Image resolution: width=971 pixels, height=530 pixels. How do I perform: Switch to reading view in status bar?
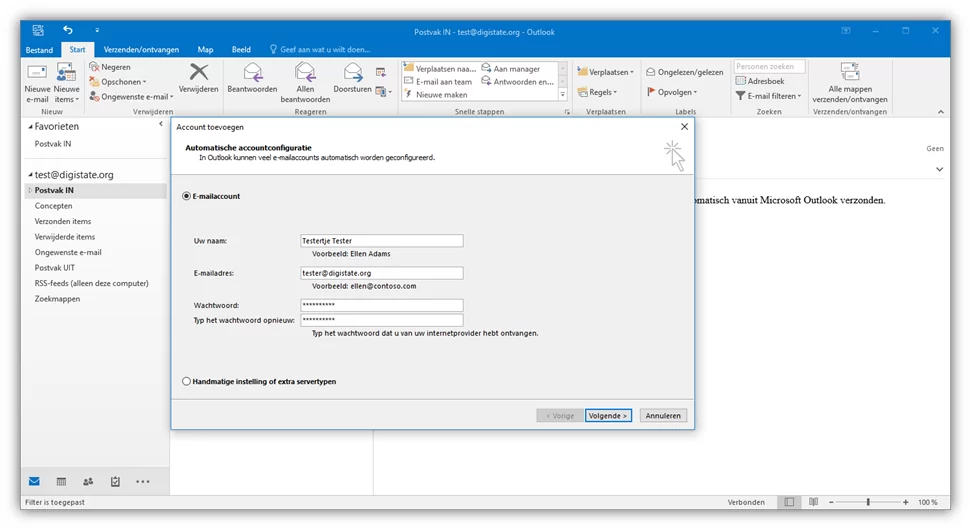pos(813,502)
